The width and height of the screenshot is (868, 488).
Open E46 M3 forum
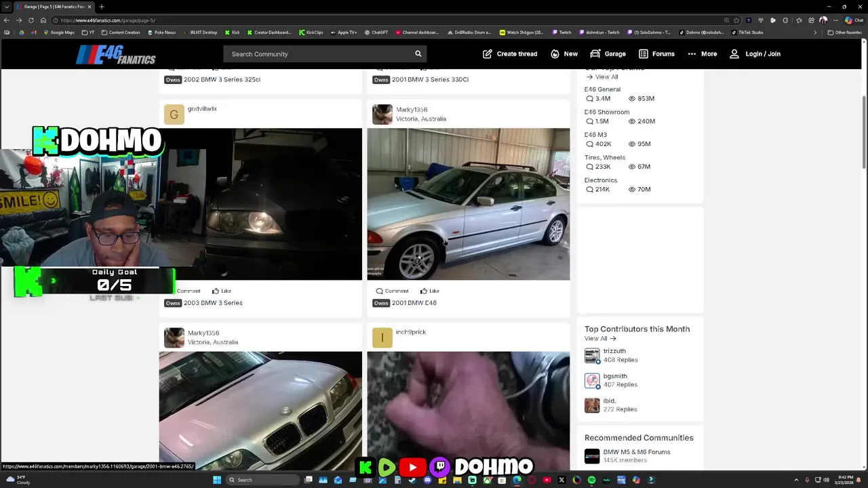(x=595, y=135)
